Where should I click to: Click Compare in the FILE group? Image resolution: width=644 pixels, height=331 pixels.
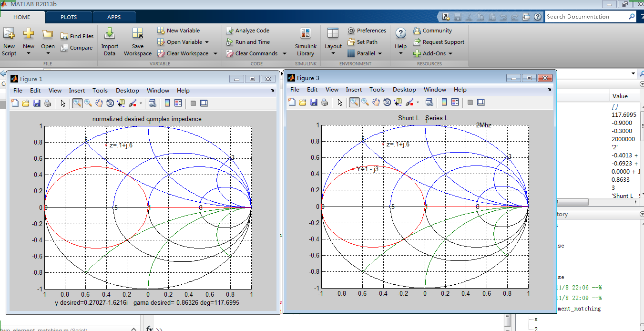pos(77,48)
